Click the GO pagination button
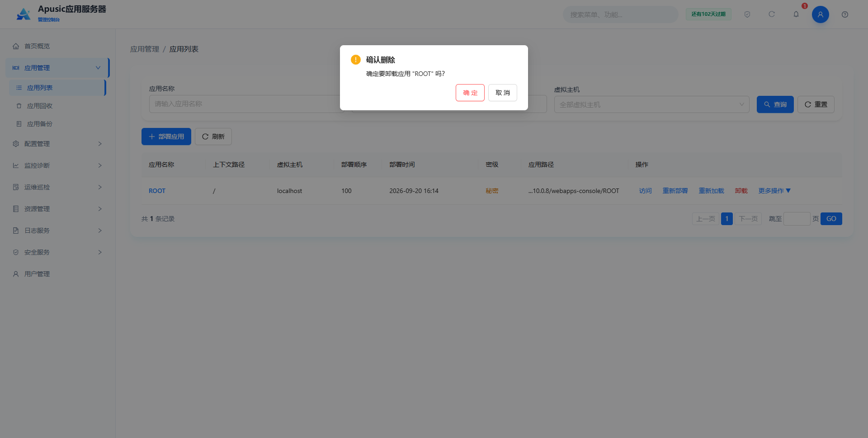This screenshot has width=868, height=438. pos(831,219)
